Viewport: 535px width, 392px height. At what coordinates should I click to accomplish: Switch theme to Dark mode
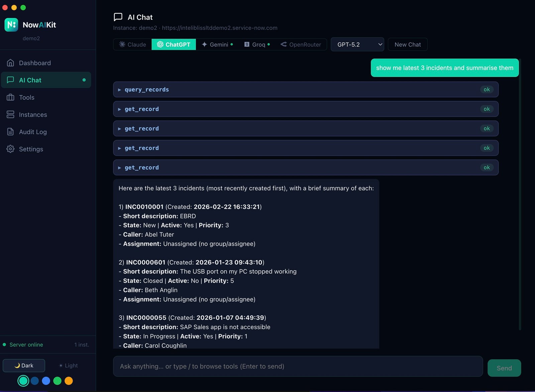24,366
